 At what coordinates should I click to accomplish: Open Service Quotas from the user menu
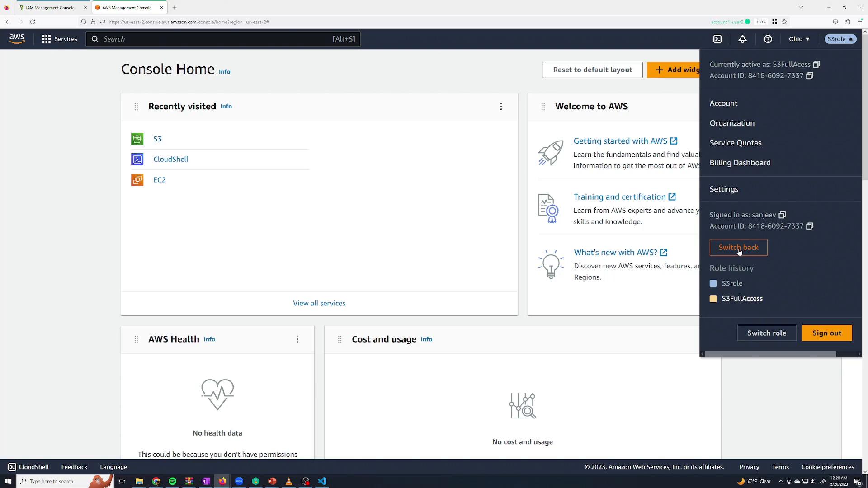click(736, 143)
